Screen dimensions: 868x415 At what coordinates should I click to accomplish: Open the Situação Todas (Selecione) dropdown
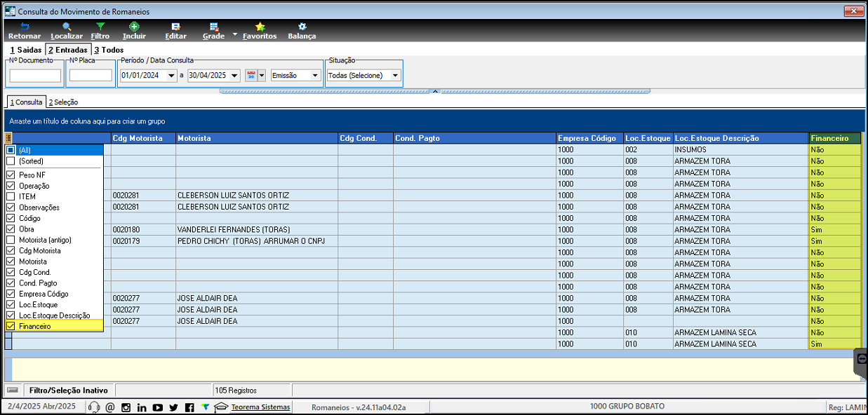[x=396, y=76]
